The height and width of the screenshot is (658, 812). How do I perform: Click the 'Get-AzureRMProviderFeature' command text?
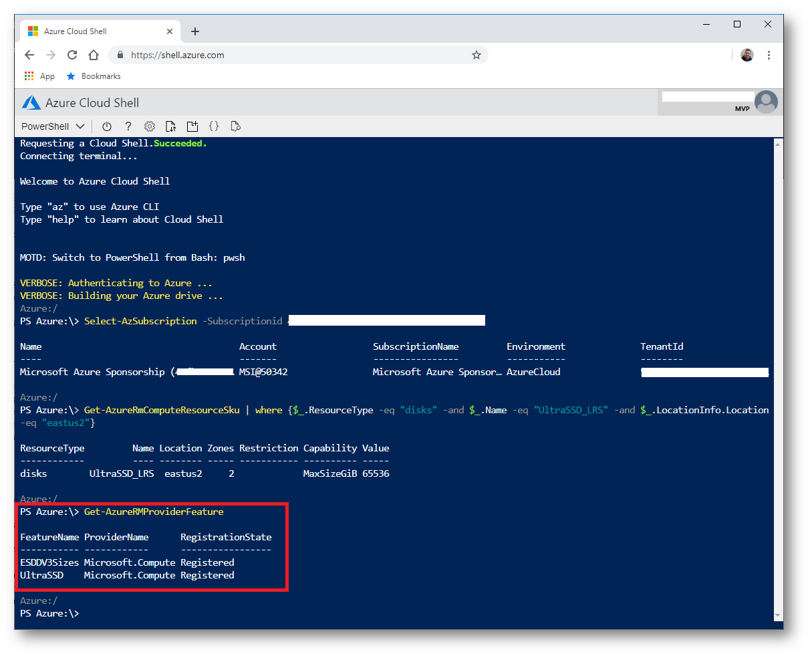(x=154, y=512)
